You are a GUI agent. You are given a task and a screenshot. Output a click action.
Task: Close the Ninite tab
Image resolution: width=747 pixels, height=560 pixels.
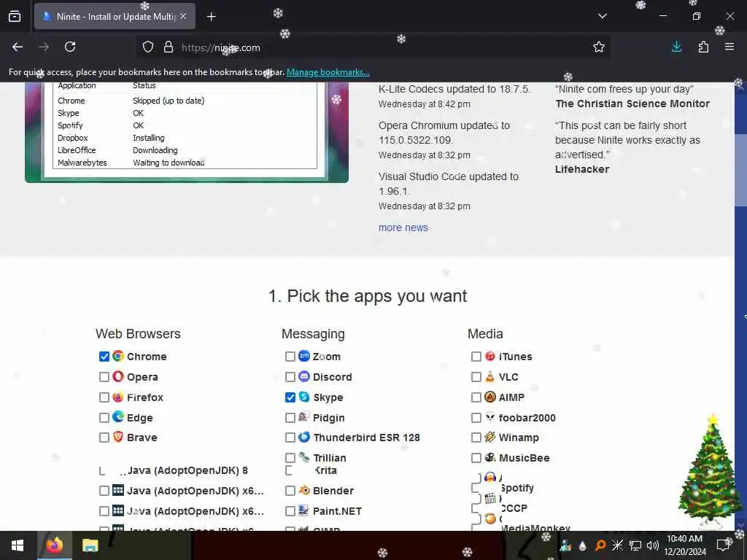click(183, 16)
